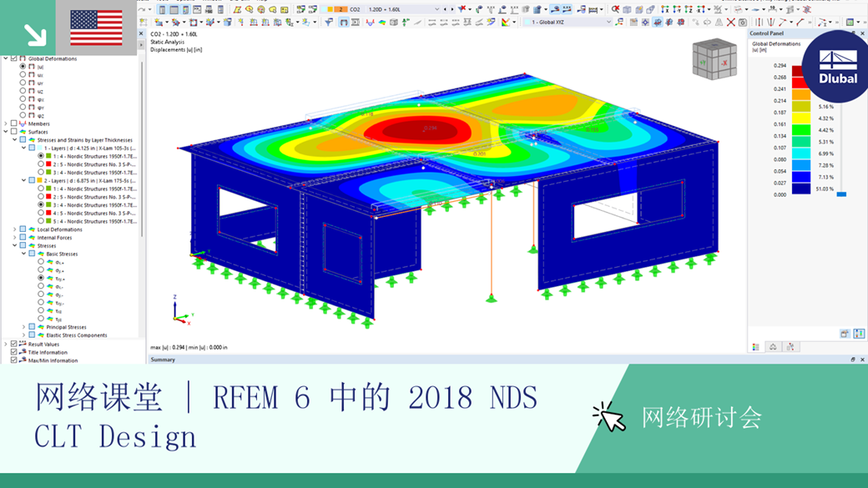Close the Summary panel
868x488 pixels.
pyautogui.click(x=862, y=360)
